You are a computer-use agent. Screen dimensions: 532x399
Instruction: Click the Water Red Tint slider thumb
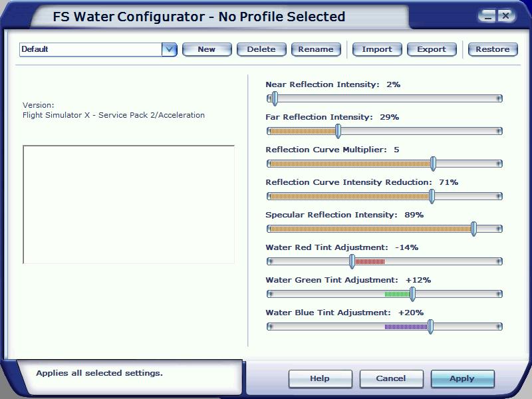click(352, 261)
